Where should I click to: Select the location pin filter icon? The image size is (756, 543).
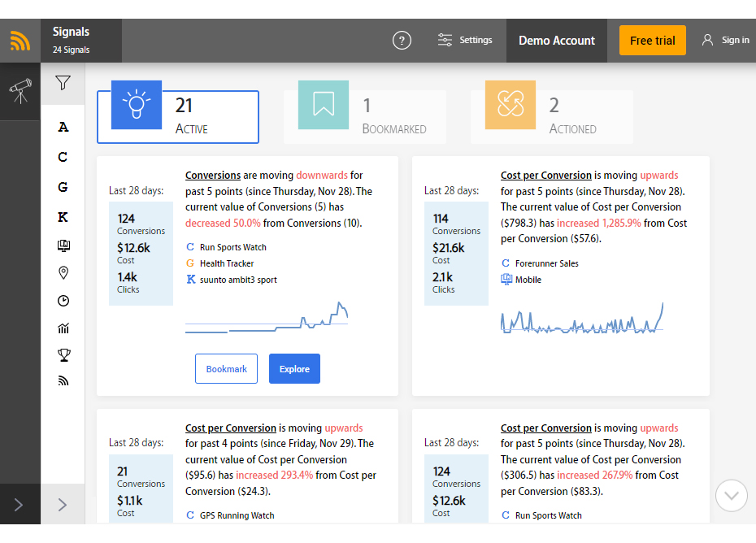click(x=63, y=273)
